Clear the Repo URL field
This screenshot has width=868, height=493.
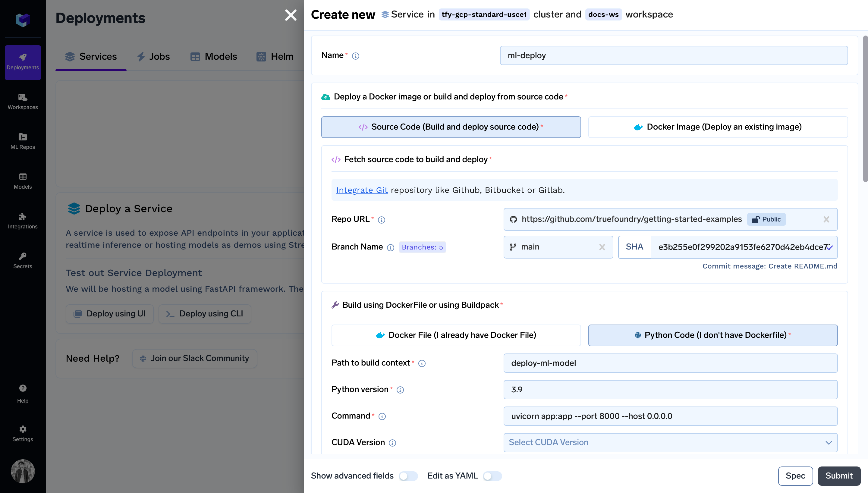point(826,219)
